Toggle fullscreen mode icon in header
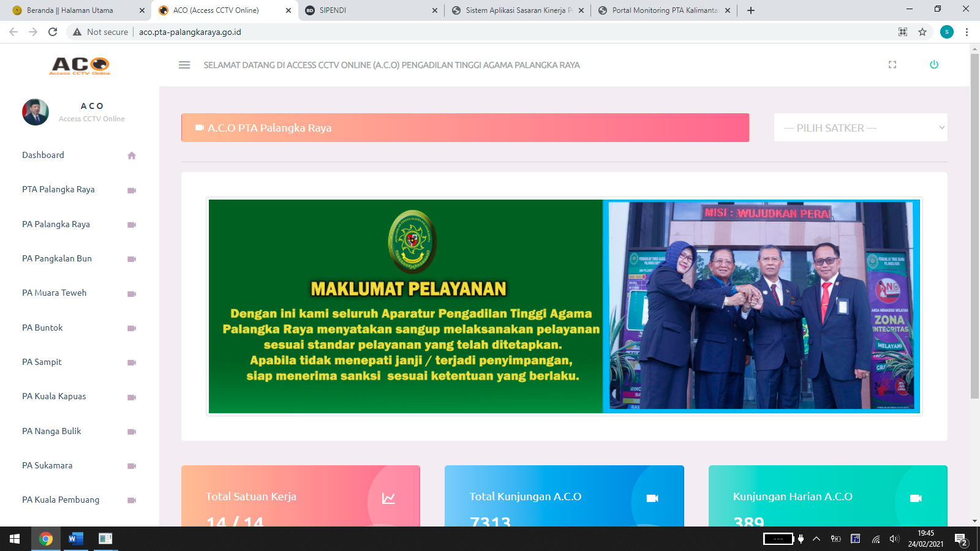Image resolution: width=980 pixels, height=551 pixels. (892, 65)
